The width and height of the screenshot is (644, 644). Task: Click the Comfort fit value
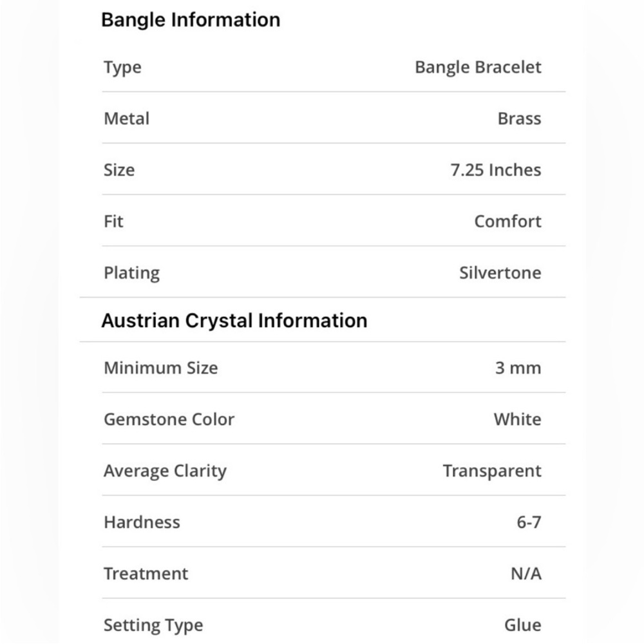point(507,222)
